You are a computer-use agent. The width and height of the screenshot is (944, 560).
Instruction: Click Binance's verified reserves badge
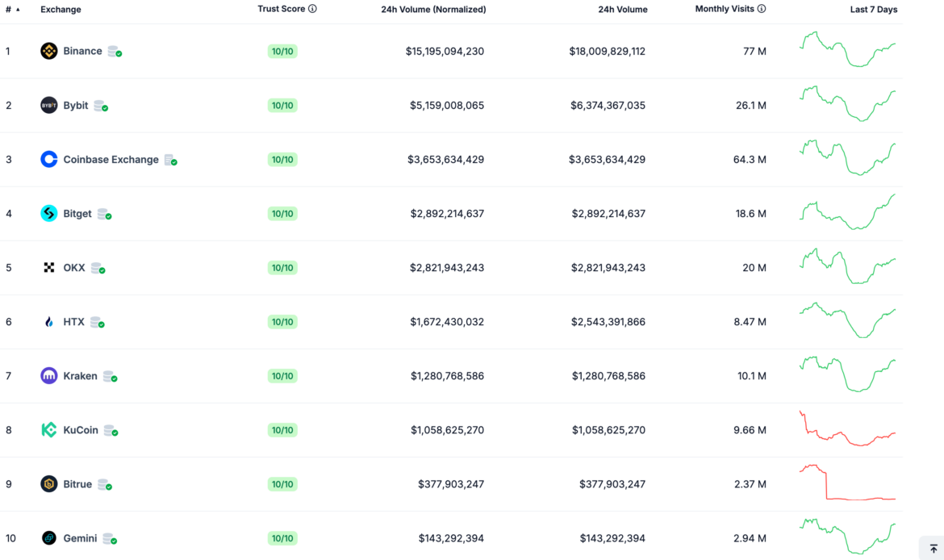coord(115,52)
